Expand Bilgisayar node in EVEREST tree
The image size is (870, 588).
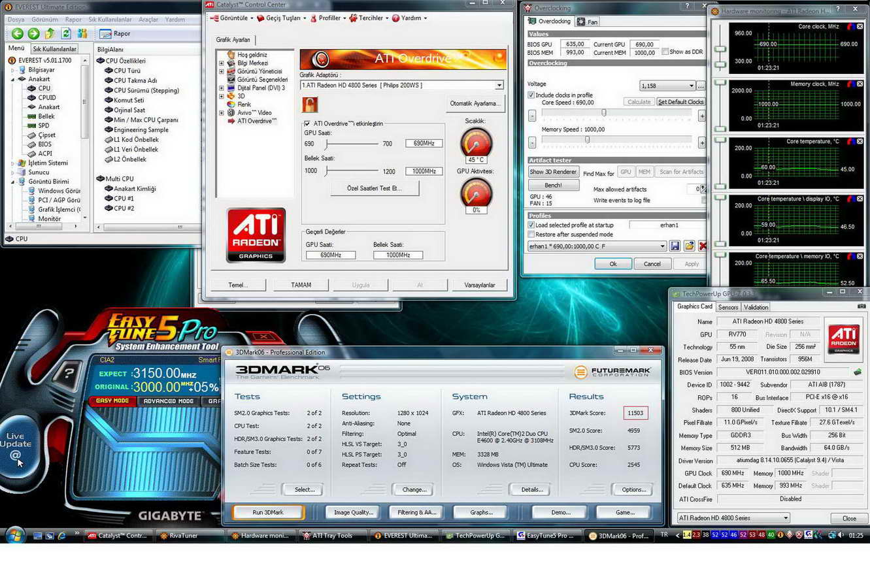(x=13, y=70)
